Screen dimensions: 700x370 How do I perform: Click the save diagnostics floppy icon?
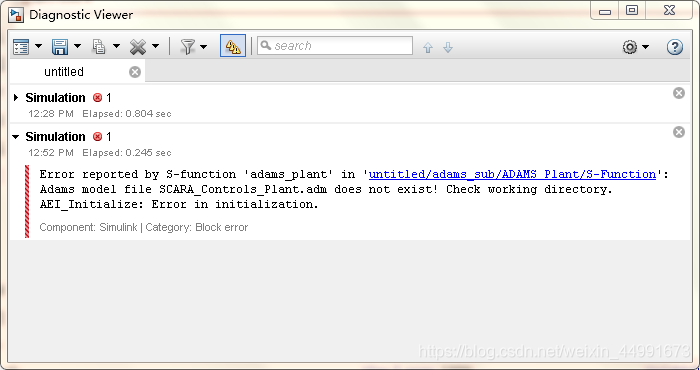pos(60,46)
